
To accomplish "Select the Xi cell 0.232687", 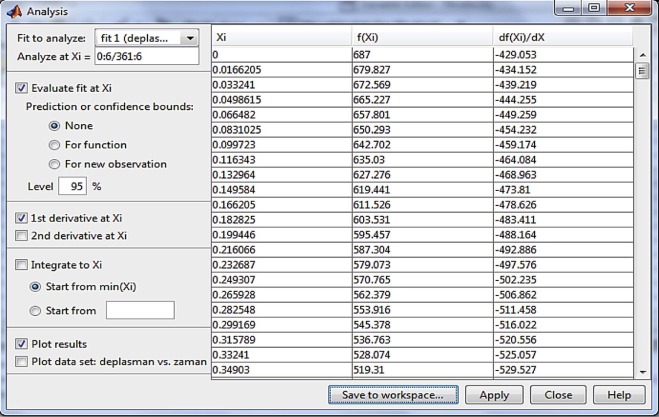I will pyautogui.click(x=282, y=265).
